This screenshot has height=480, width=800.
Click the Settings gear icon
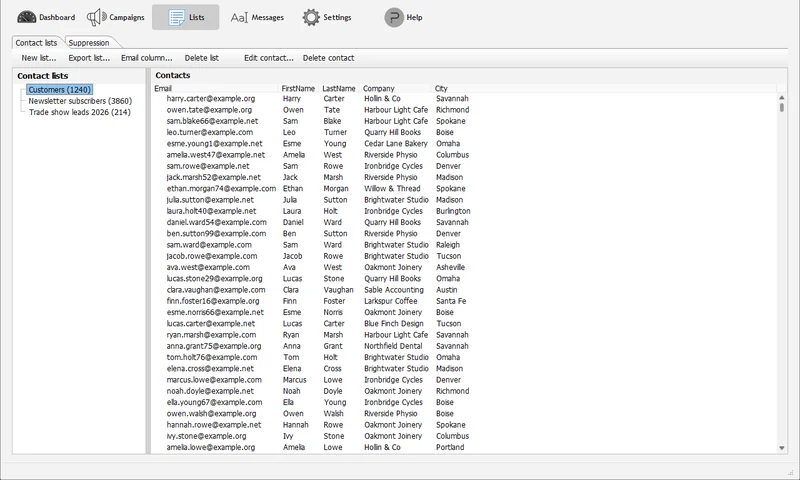(311, 17)
